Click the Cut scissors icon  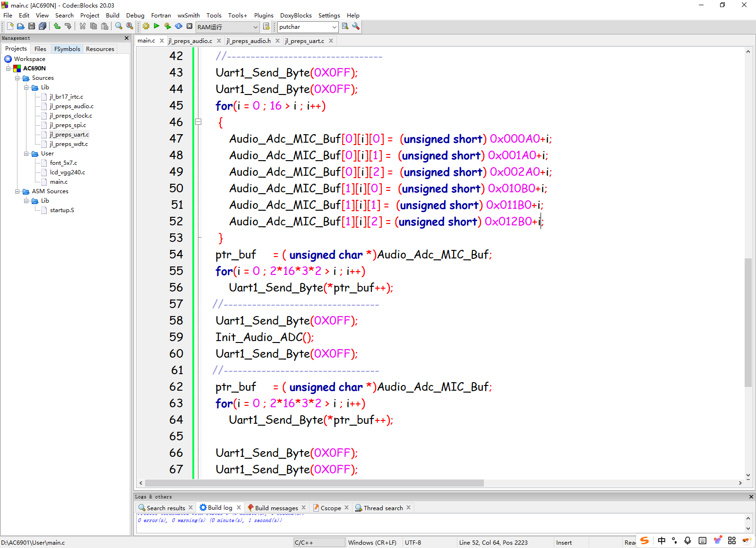coord(83,26)
